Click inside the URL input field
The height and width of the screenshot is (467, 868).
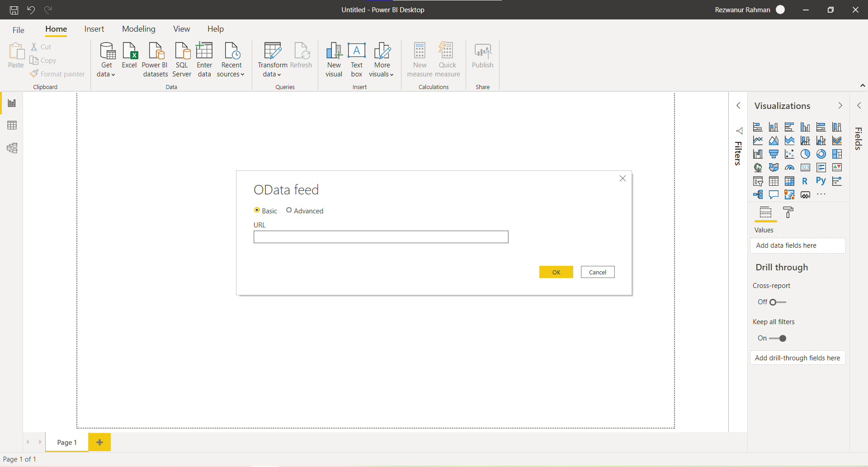[x=381, y=236]
